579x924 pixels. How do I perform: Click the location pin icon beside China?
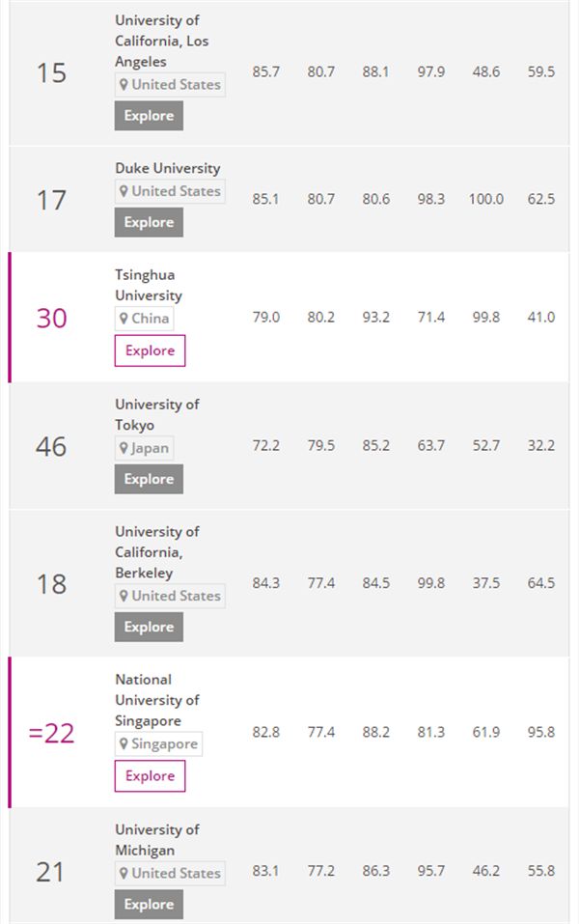click(x=124, y=319)
